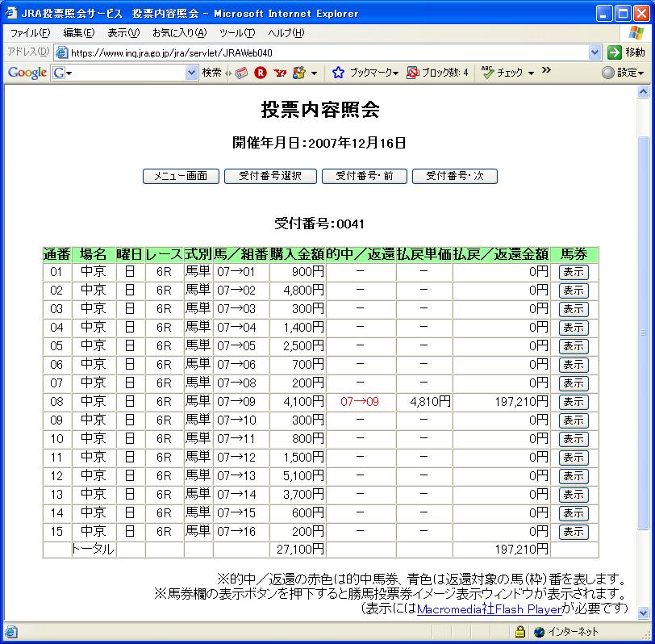Click the popup blocker ブロック数 icon
The image size is (655, 644).
pyautogui.click(x=412, y=73)
